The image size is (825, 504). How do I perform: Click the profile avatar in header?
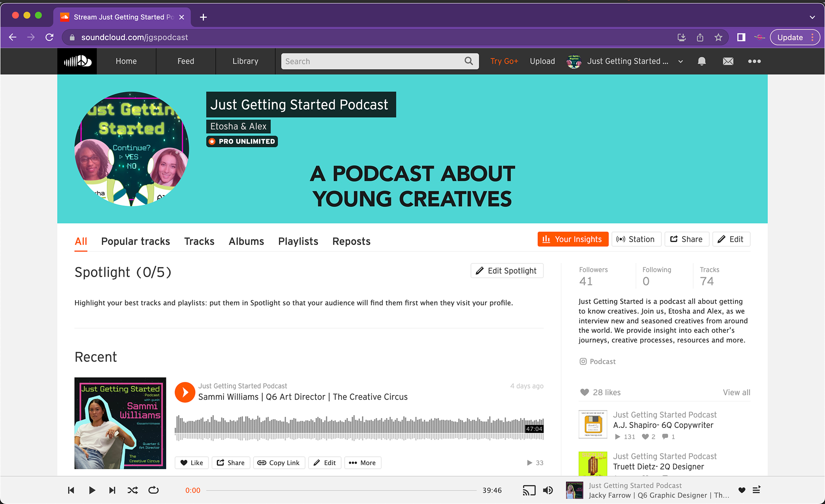coord(574,61)
